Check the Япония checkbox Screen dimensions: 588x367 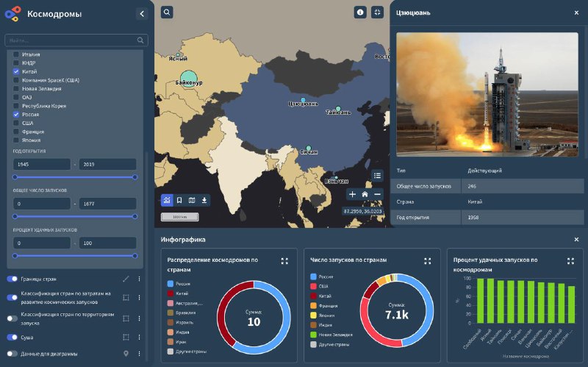click(x=16, y=140)
